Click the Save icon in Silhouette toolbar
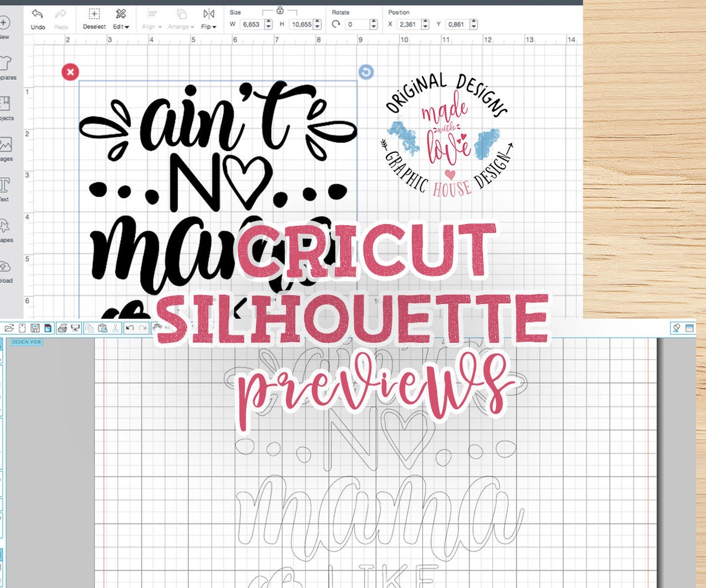This screenshot has height=588, width=706. point(34,327)
